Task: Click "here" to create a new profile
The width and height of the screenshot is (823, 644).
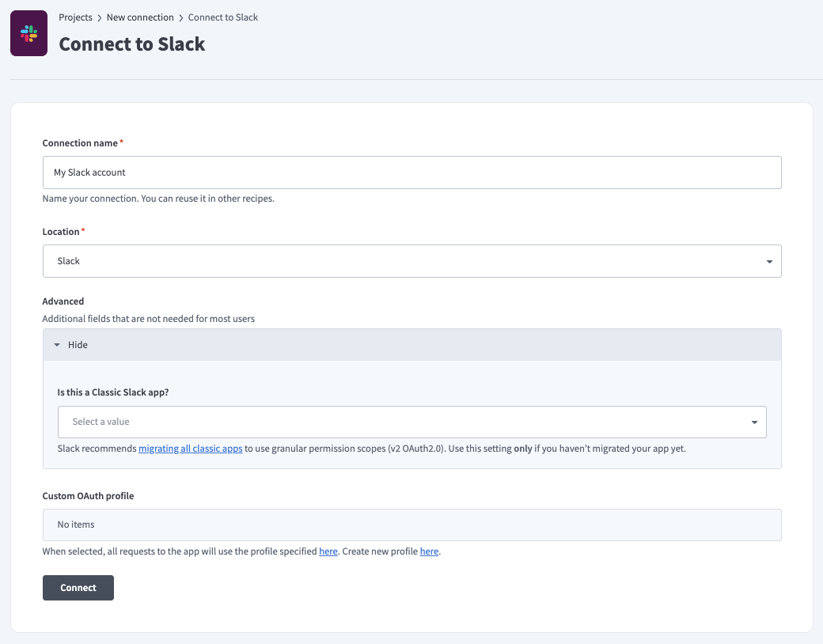Action: point(429,551)
